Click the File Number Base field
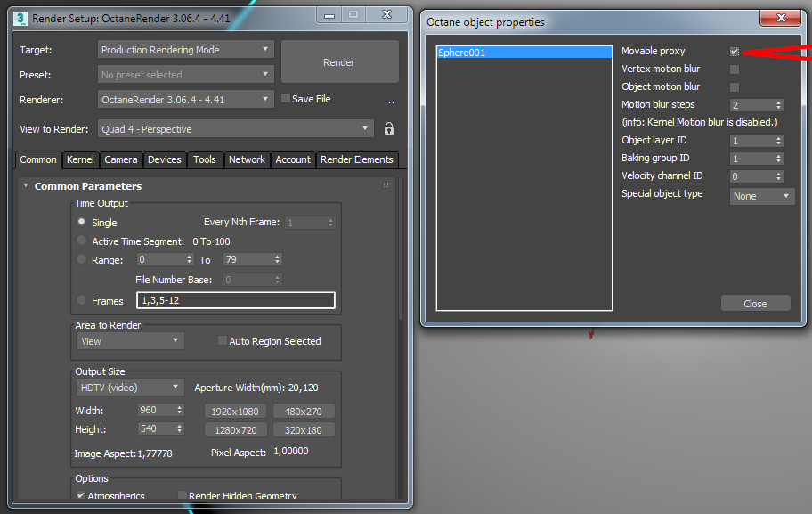 [252, 280]
